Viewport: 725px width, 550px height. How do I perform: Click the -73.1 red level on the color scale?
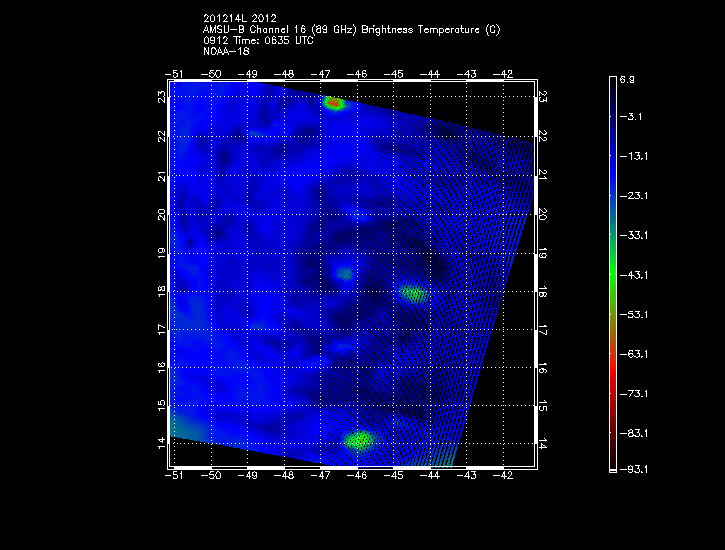(632, 393)
